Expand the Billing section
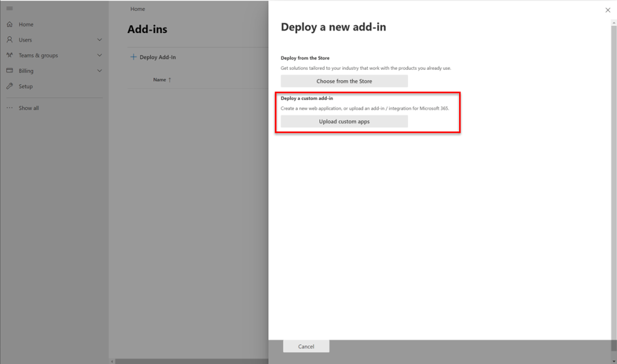Image resolution: width=617 pixels, height=364 pixels. (100, 71)
